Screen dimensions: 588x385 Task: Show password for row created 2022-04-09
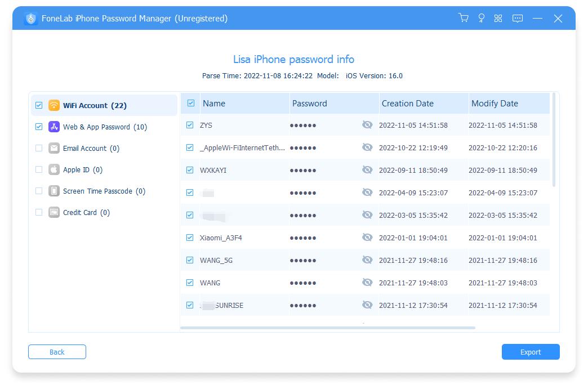367,192
